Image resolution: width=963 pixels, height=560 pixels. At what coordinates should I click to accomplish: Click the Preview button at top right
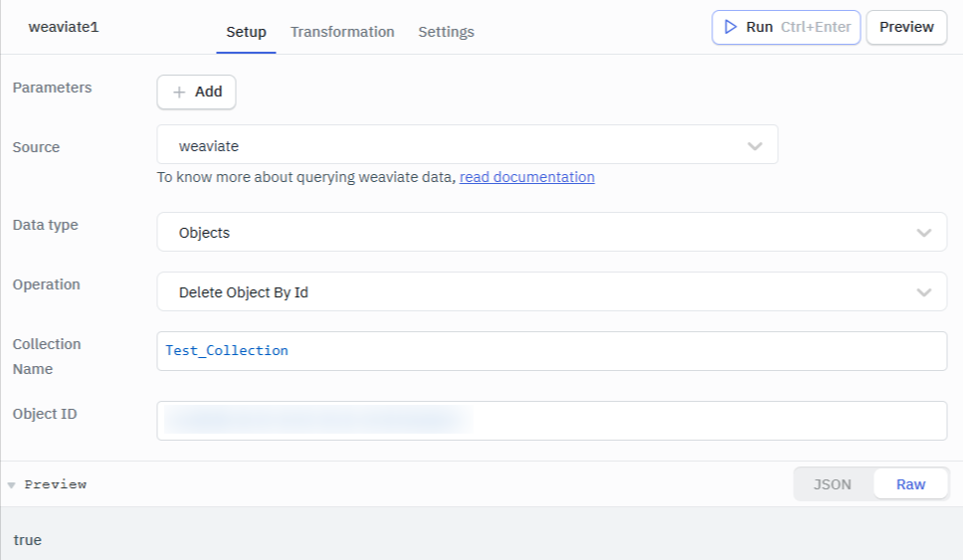click(906, 27)
